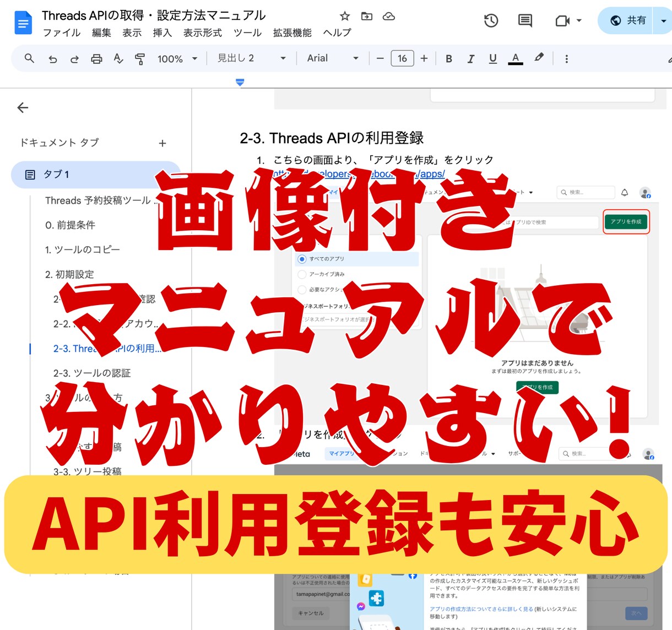Viewport: 672px width, 630px height.
Task: Open the 100% zoom dropdown
Action: pyautogui.click(x=177, y=59)
